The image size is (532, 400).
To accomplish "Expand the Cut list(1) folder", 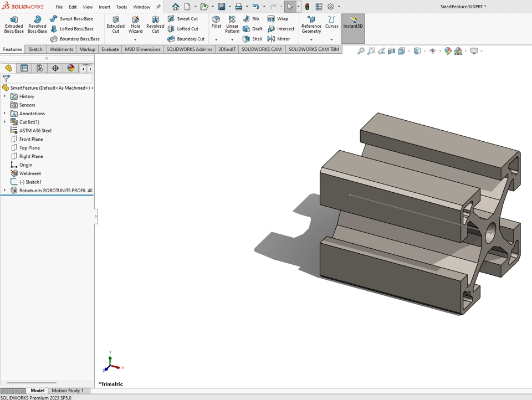I will (4, 122).
